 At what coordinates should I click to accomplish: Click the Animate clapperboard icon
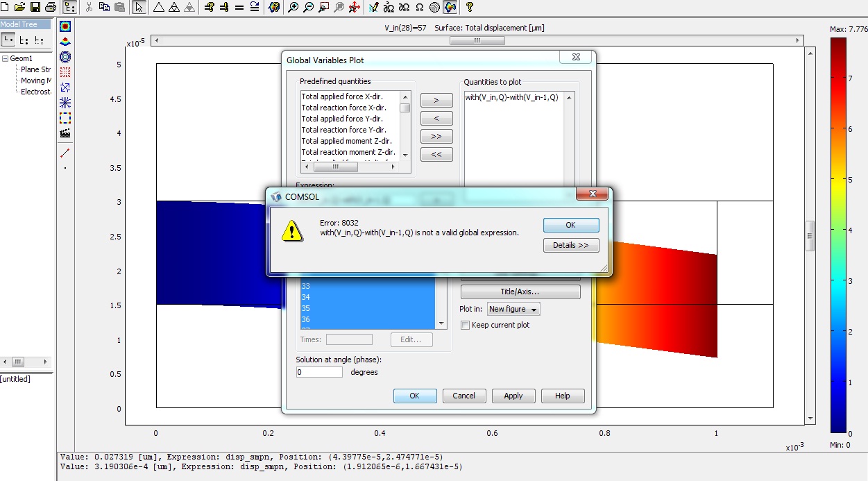pos(65,133)
